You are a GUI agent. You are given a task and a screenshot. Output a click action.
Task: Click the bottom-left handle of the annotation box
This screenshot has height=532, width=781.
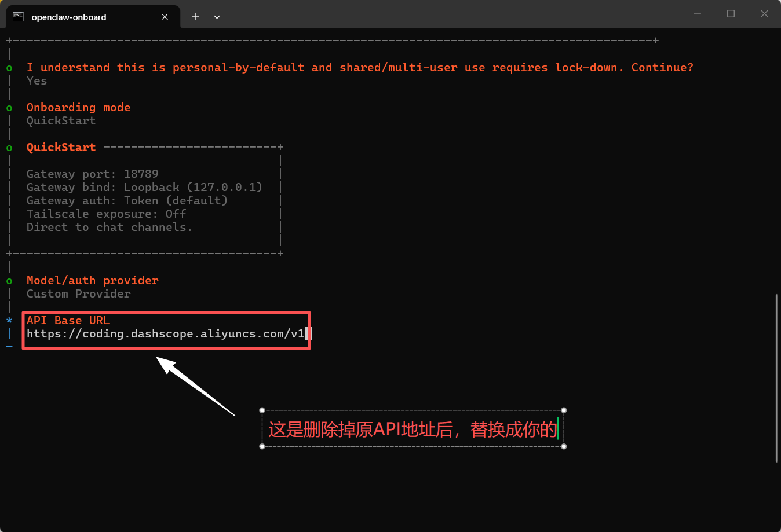(262, 446)
